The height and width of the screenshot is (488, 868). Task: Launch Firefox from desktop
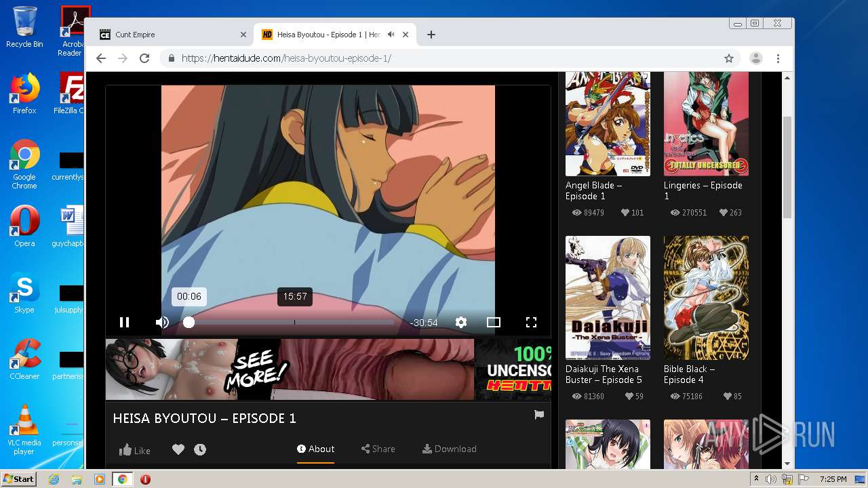[24, 94]
